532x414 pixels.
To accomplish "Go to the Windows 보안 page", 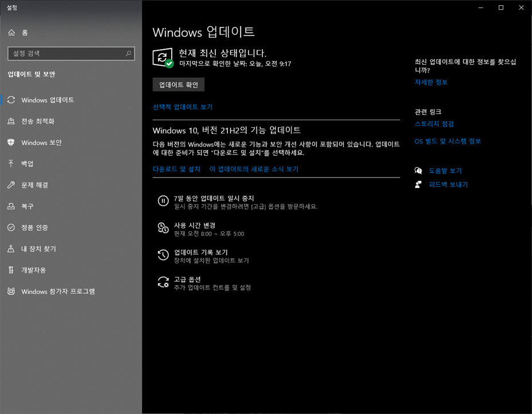I will pyautogui.click(x=71, y=143).
